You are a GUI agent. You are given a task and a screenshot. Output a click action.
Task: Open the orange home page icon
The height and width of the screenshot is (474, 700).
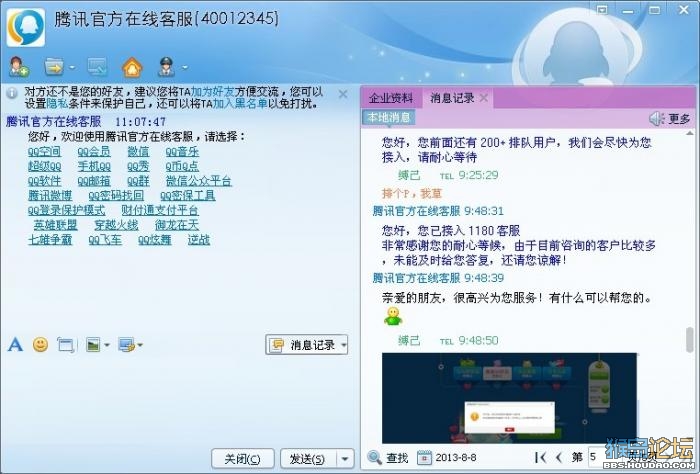[x=132, y=67]
